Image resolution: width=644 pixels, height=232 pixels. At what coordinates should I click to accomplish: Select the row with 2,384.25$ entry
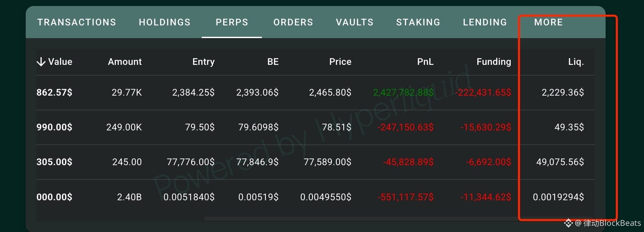[315, 93]
